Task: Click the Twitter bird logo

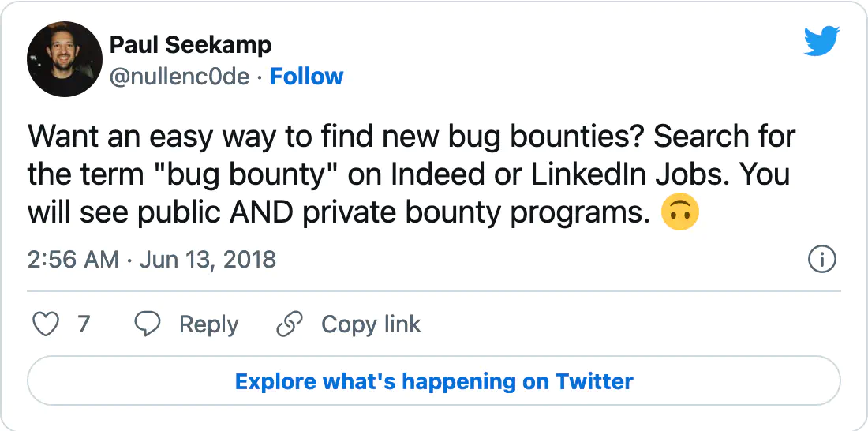Action: tap(821, 41)
